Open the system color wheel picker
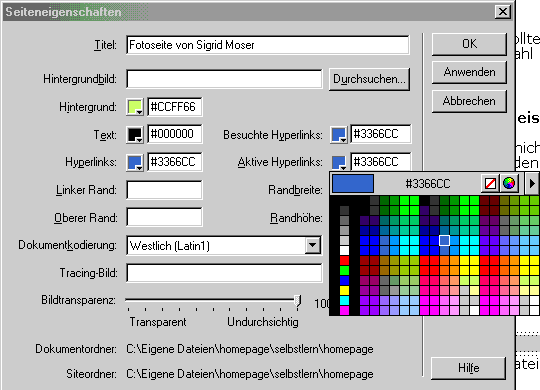 (x=509, y=183)
